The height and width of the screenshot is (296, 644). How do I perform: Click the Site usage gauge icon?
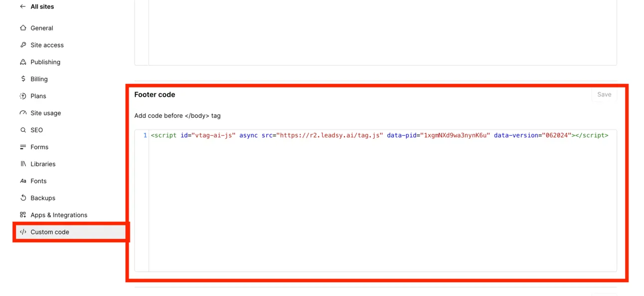coord(23,113)
